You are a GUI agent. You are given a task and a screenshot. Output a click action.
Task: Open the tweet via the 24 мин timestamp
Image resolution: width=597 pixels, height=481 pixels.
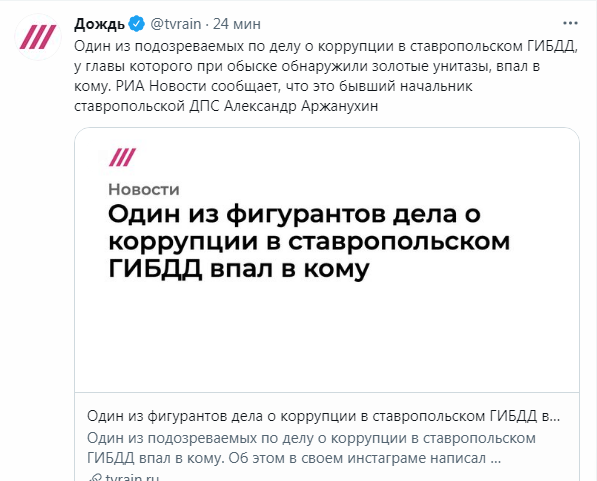coord(237,24)
